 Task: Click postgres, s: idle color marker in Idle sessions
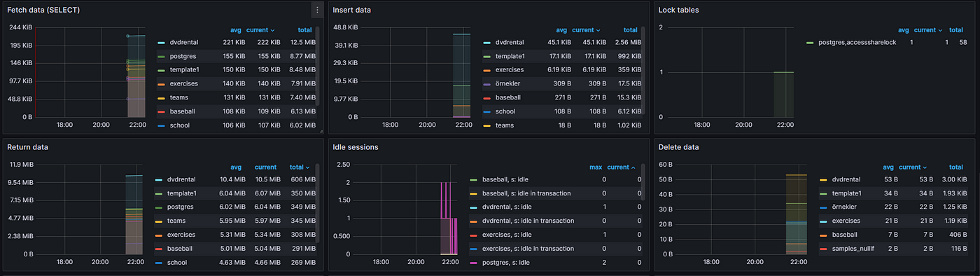(x=474, y=262)
